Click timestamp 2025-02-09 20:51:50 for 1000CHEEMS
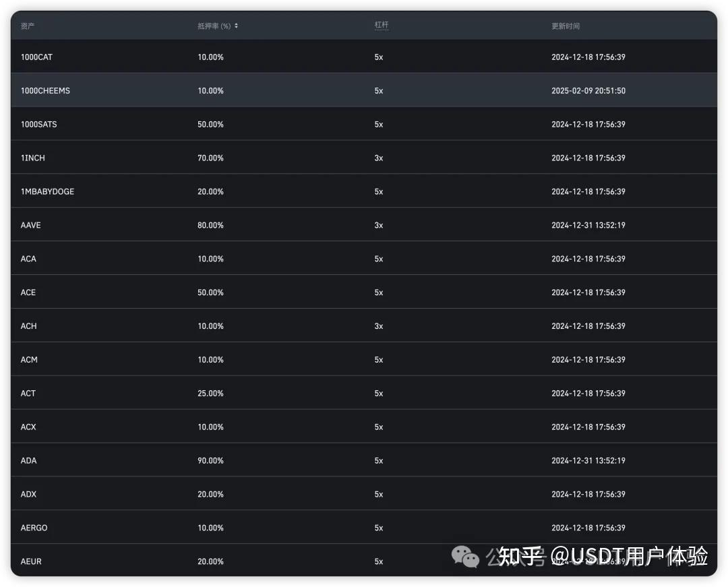Viewport: 728px width, 587px height. pyautogui.click(x=588, y=91)
